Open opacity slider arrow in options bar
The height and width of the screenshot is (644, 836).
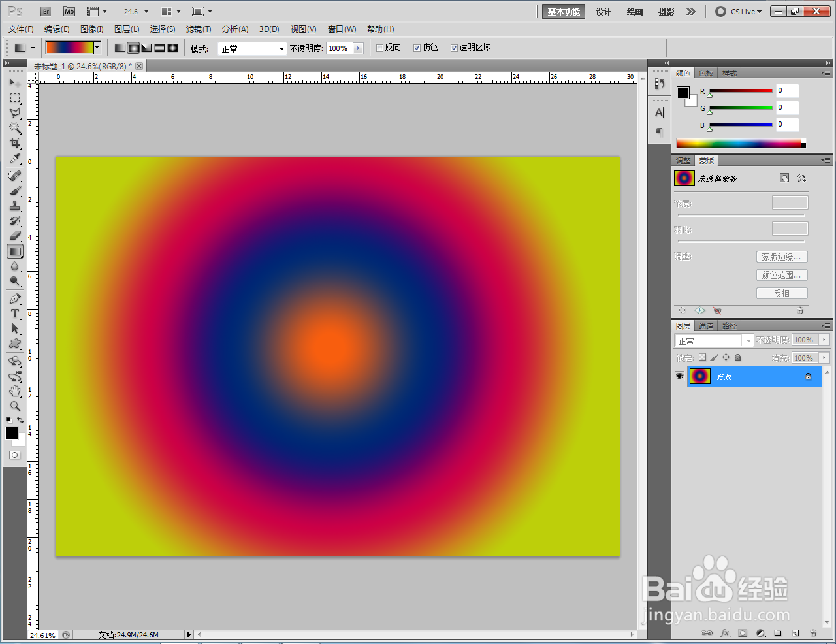pos(358,48)
